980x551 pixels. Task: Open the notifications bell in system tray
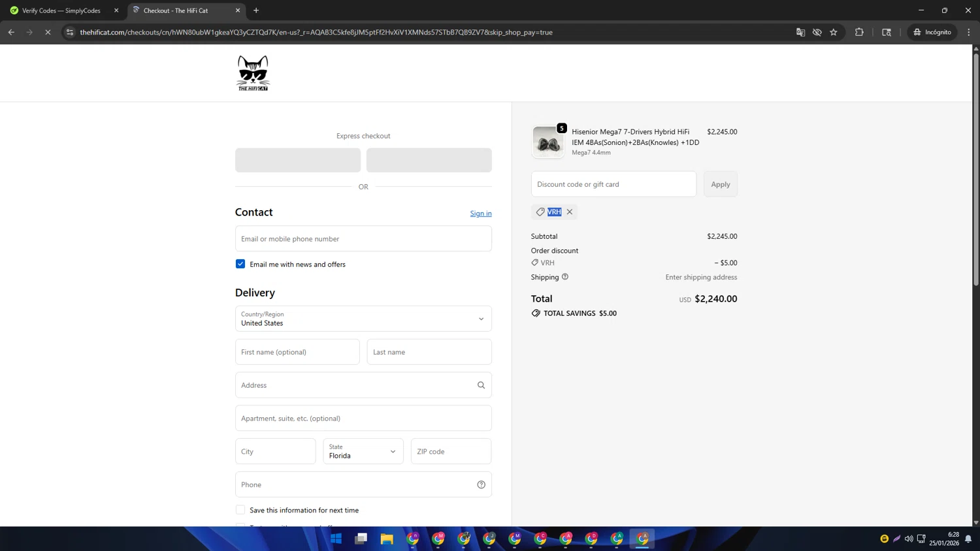pyautogui.click(x=968, y=539)
